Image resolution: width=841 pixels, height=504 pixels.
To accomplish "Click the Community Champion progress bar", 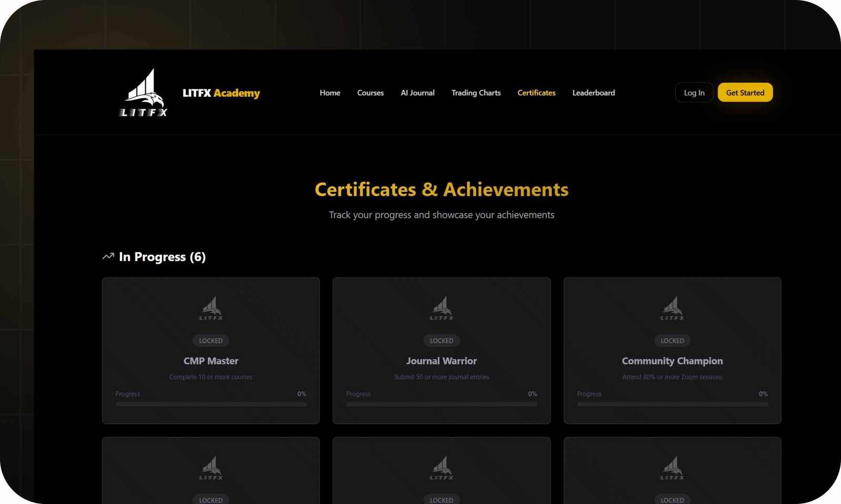I will click(672, 404).
